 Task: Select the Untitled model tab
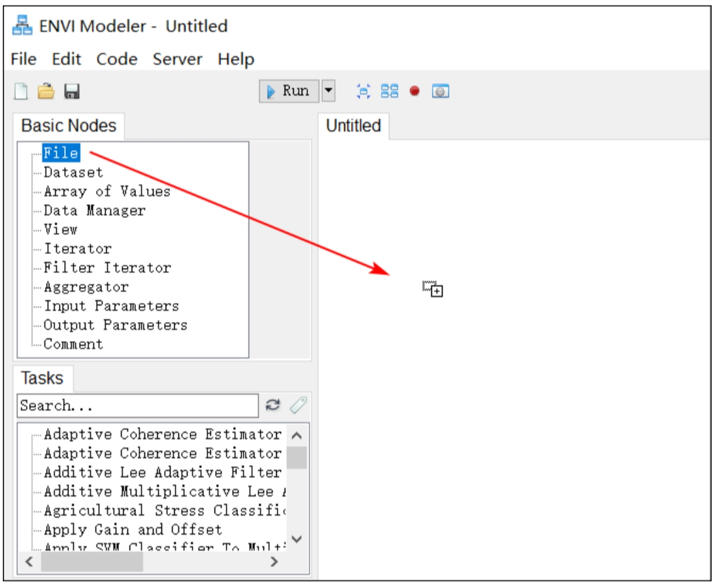pyautogui.click(x=353, y=126)
